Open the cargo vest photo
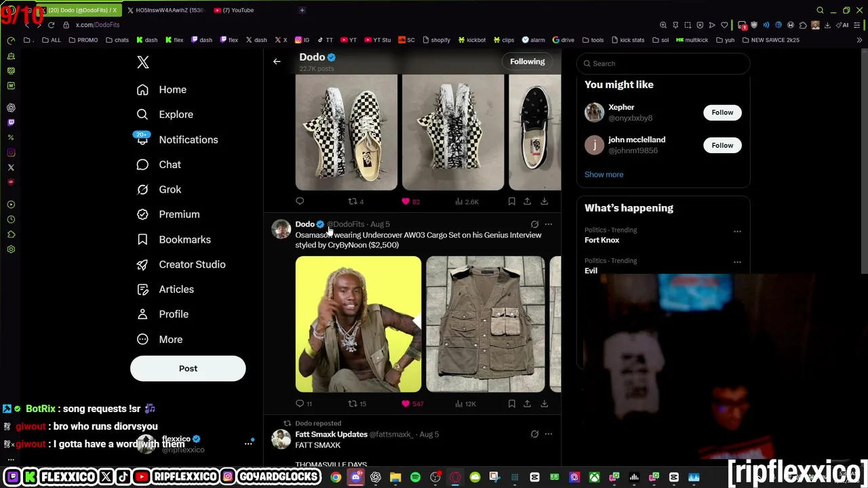The width and height of the screenshot is (868, 488). coord(486,324)
